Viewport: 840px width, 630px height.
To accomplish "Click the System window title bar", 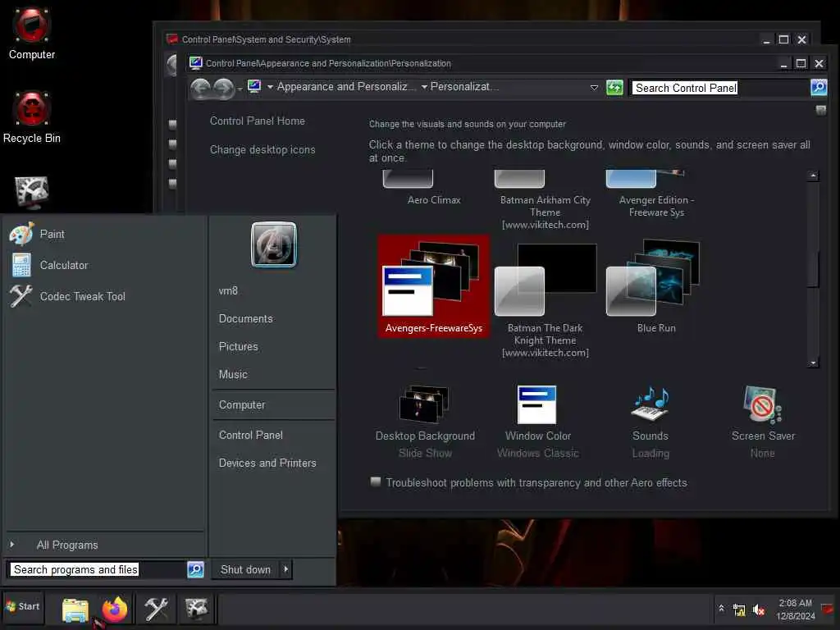I will (461, 39).
